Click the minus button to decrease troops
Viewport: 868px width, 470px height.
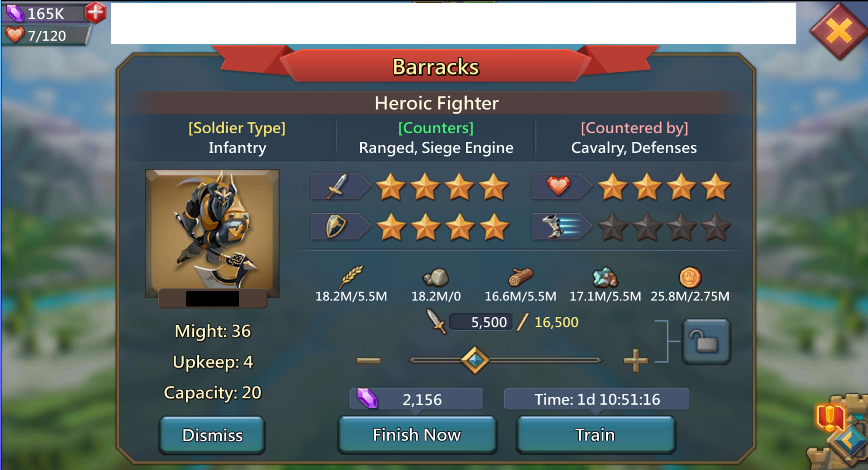[368, 360]
